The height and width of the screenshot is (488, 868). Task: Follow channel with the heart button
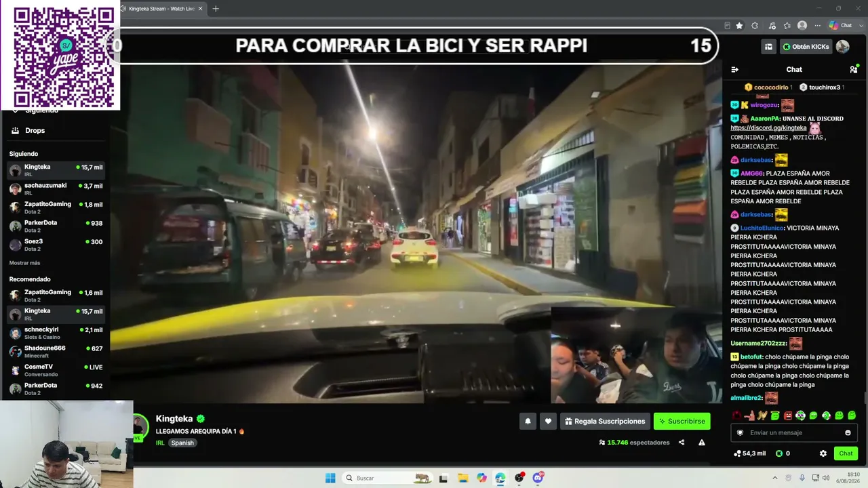pos(548,421)
